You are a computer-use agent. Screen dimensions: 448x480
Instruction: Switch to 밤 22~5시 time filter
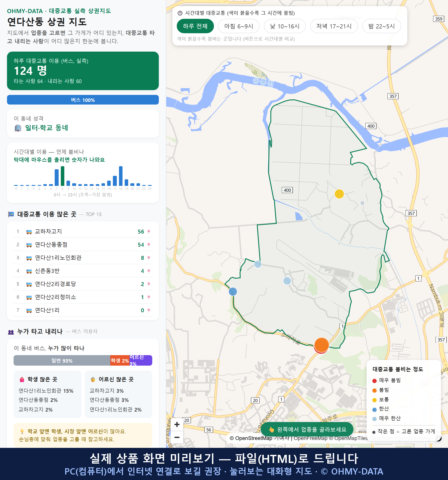(381, 26)
